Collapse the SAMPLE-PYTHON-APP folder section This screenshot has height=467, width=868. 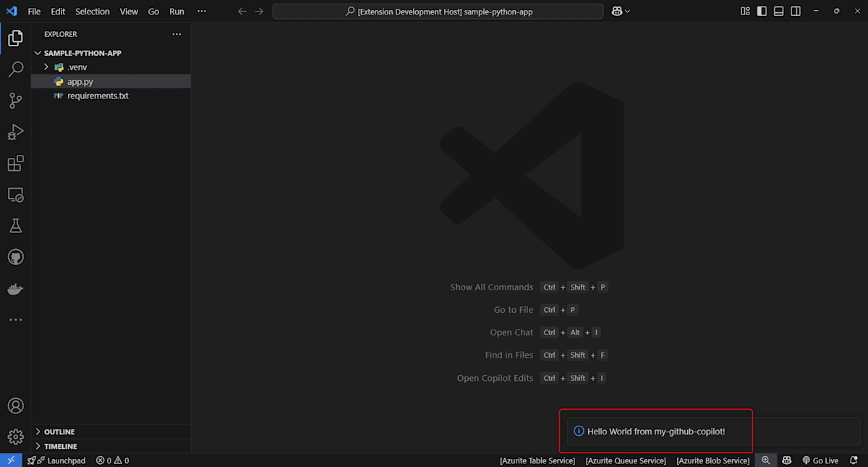click(111, 53)
